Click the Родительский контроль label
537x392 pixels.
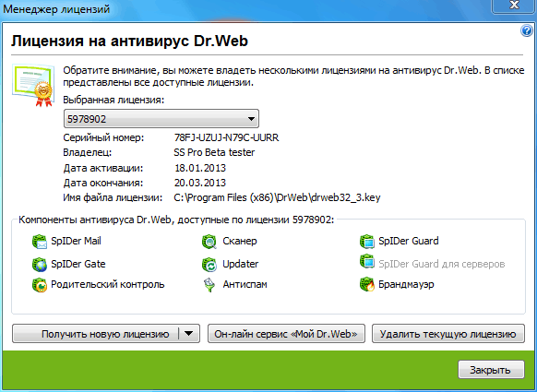coord(108,284)
